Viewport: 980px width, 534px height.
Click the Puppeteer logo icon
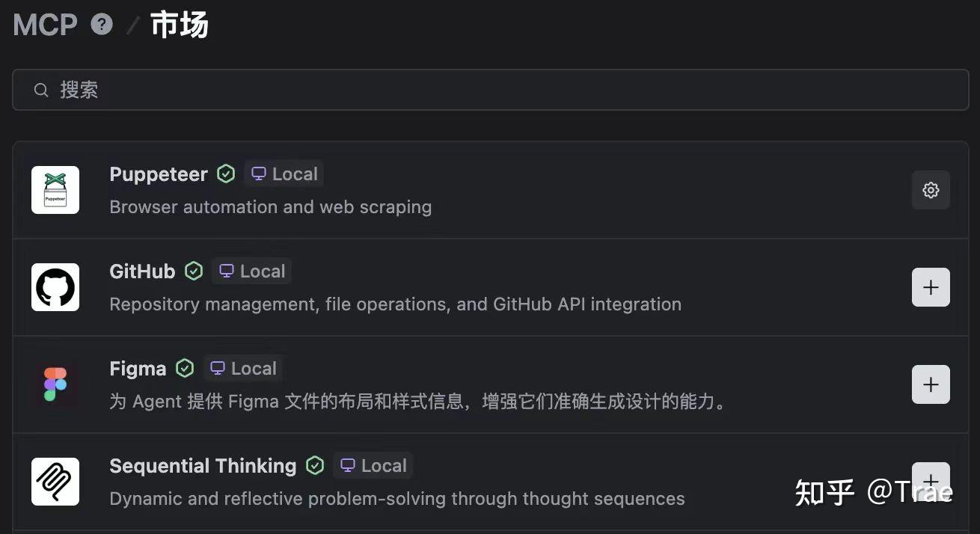55,190
